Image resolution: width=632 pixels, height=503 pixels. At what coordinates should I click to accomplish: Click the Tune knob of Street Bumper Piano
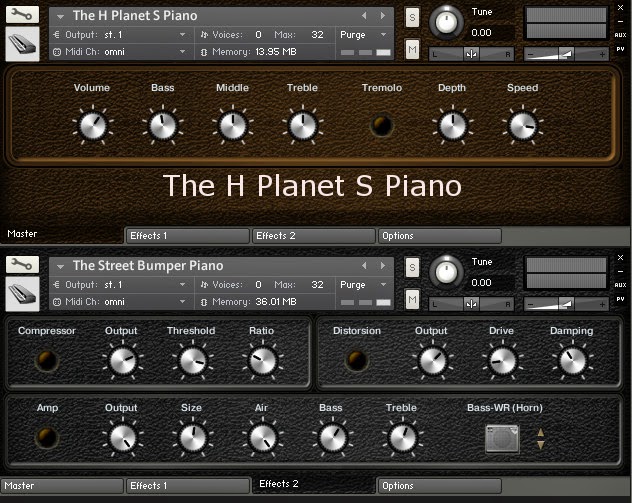click(446, 272)
